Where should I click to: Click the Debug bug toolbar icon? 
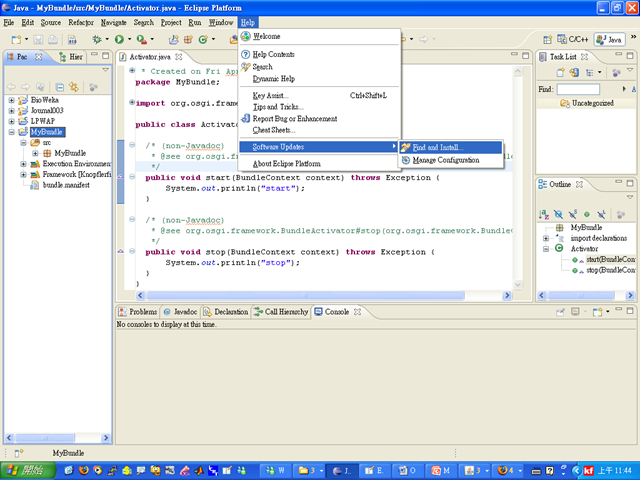[x=99, y=39]
